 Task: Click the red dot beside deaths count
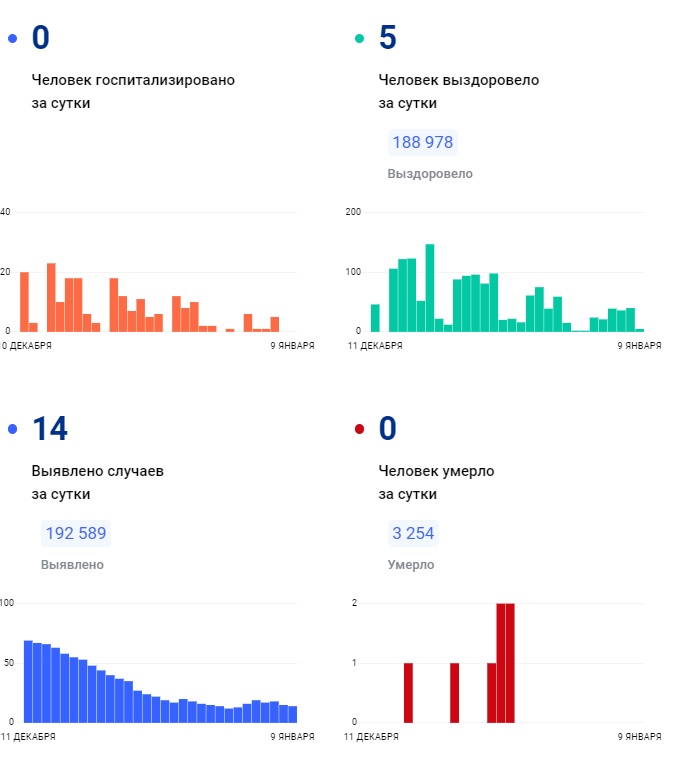point(360,430)
